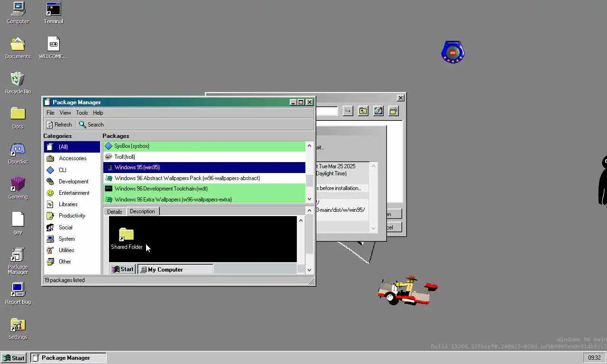
Task: Open the File menu in Package Manager
Action: click(x=50, y=113)
